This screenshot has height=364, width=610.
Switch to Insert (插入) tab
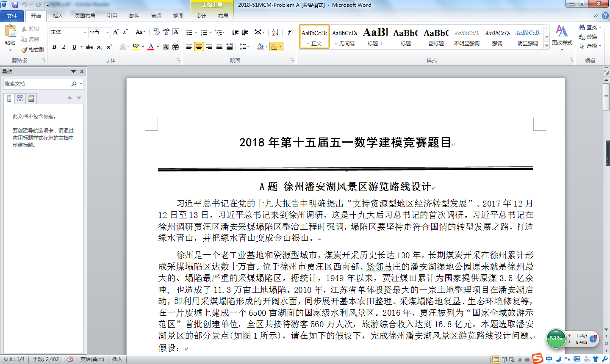(58, 16)
